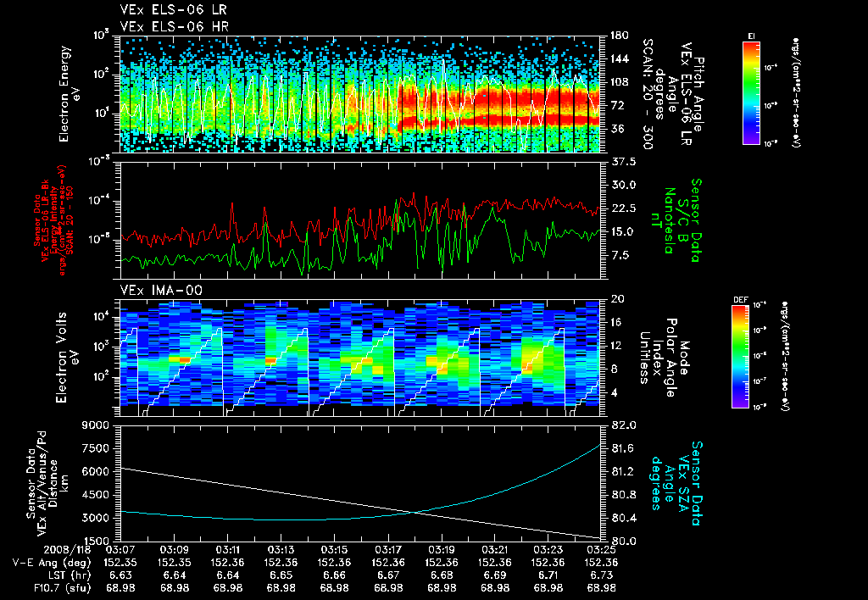Click the 'El' label above the color bar
868x600 pixels.
pos(751,36)
